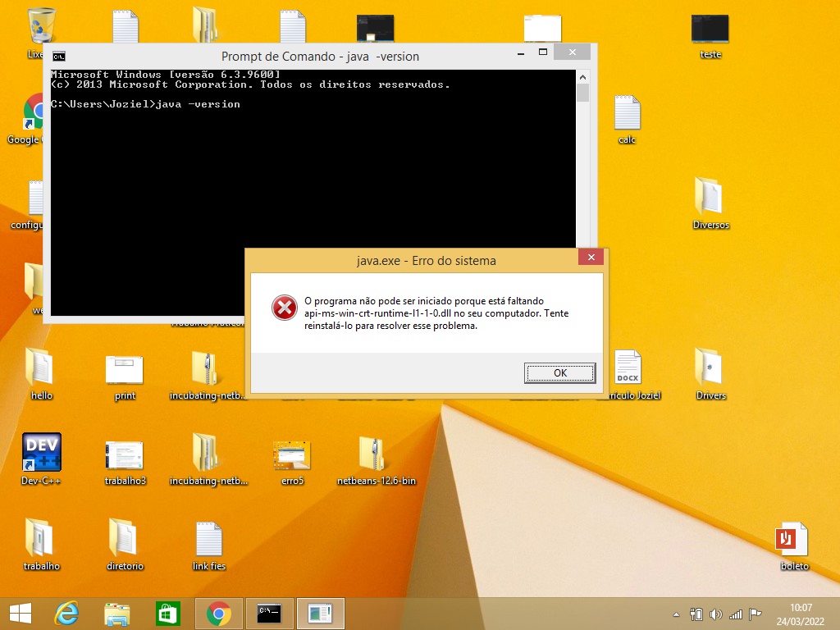Open the volume control in the tray

(x=715, y=614)
